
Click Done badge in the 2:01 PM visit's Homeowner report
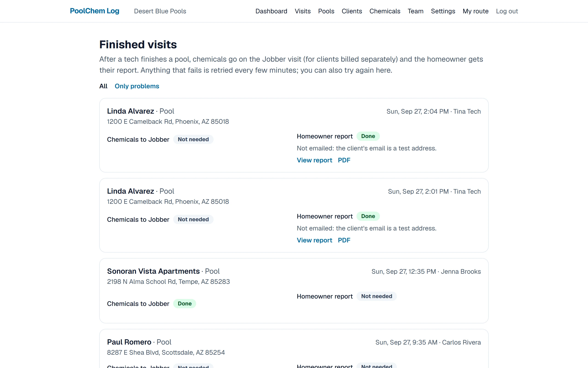pyautogui.click(x=368, y=216)
